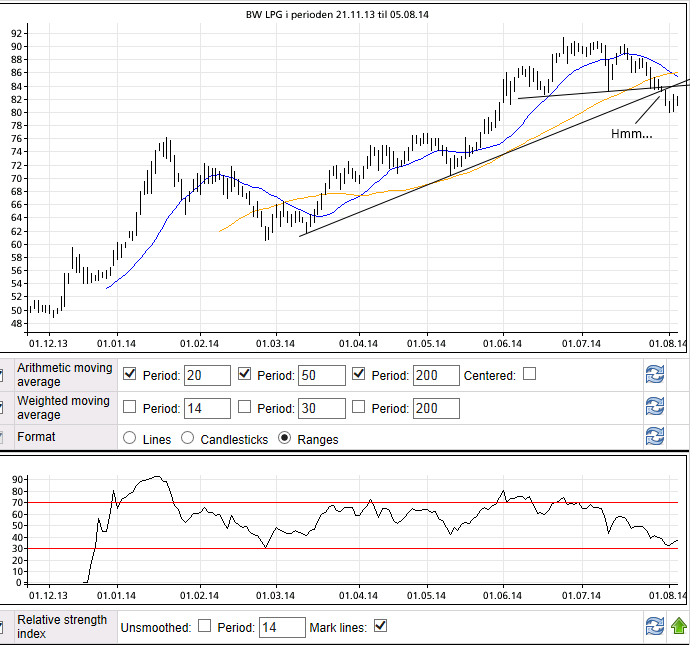Click refresh icon in Weighted moving average row

[654, 407]
